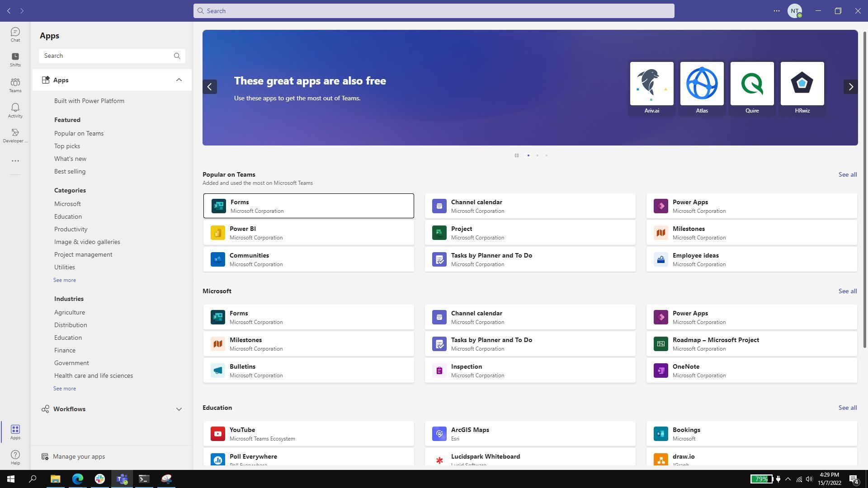868x488 pixels.
Task: Open the Windows Start menu
Action: (11, 479)
